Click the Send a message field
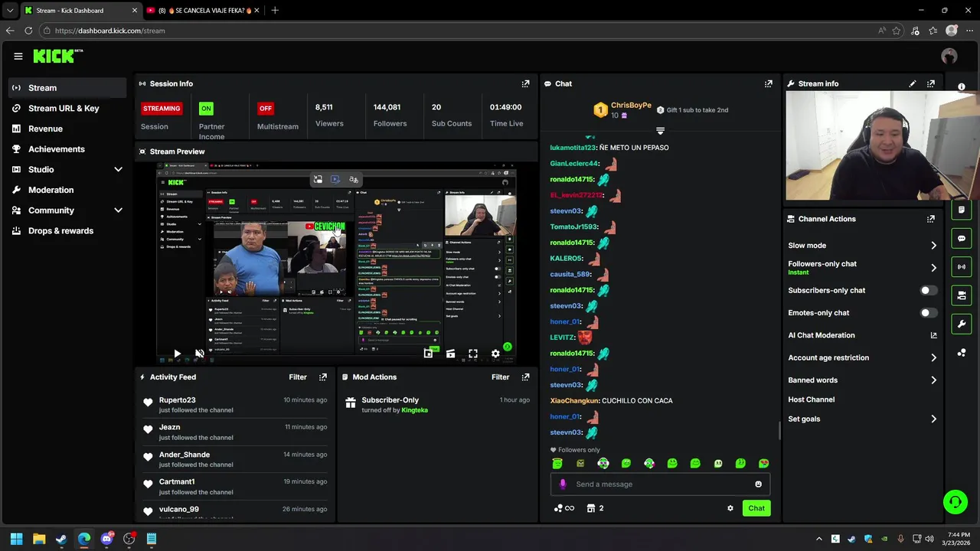The height and width of the screenshot is (551, 980). (x=660, y=484)
